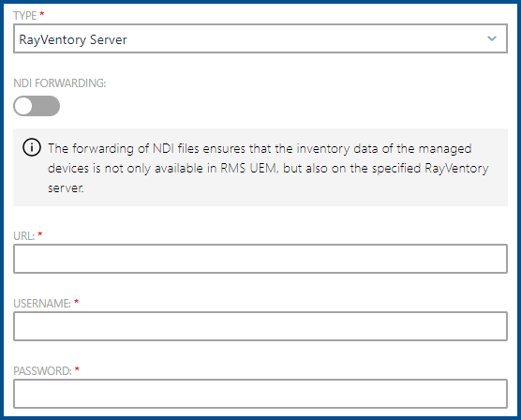Click the NDI FORWARDING label
The width and height of the screenshot is (521, 420).
[x=60, y=83]
